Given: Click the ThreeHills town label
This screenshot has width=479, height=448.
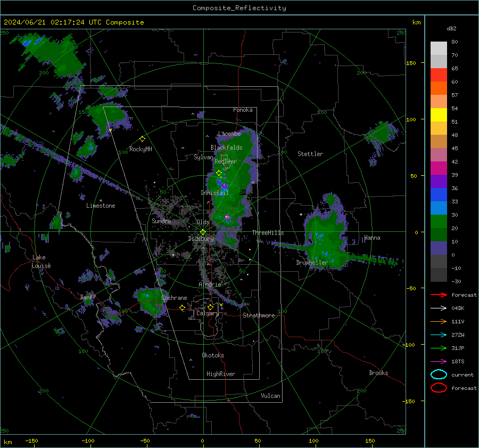Looking at the screenshot, I should pyautogui.click(x=268, y=233).
